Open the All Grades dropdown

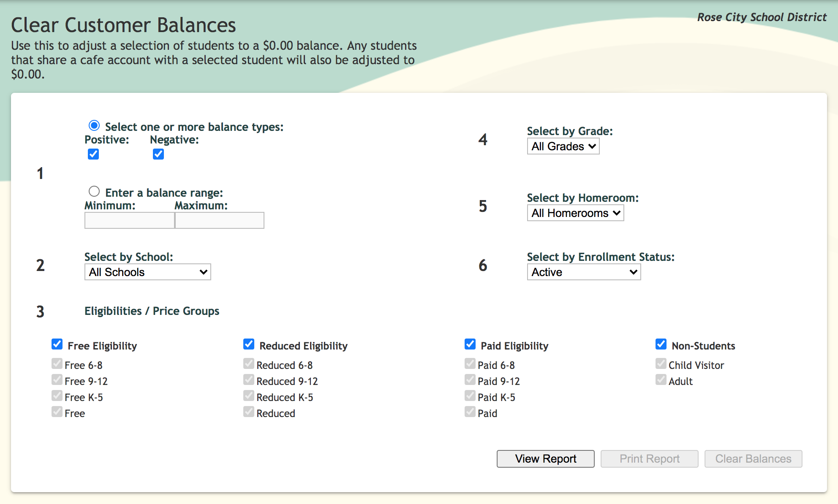tap(563, 146)
